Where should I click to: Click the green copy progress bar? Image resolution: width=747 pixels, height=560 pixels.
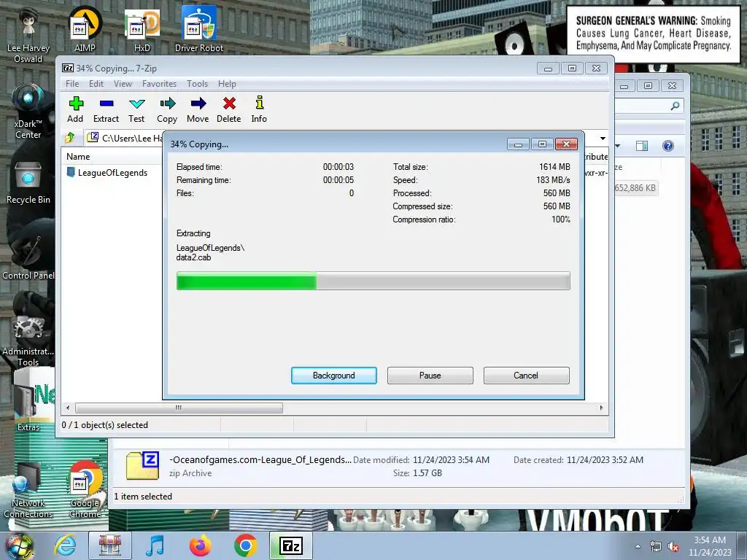373,281
